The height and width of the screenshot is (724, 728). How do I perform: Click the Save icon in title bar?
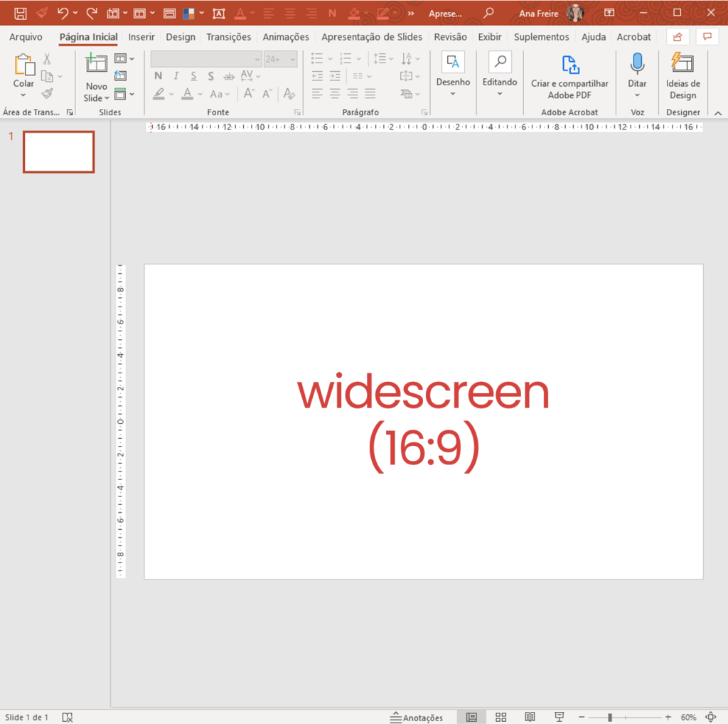pos(21,13)
